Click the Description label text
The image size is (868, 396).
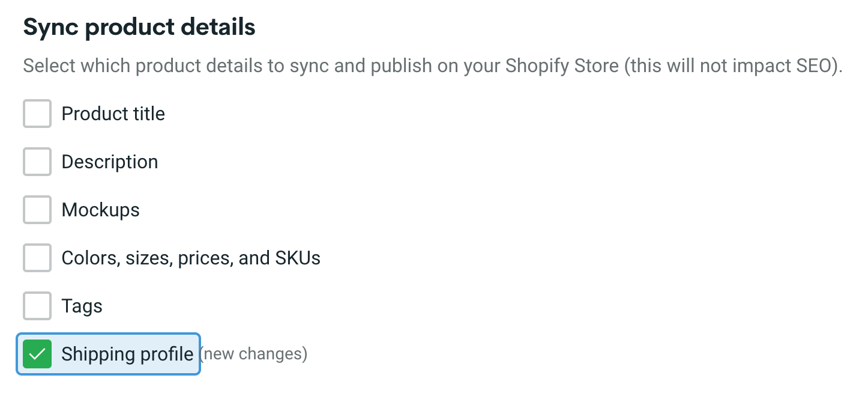point(109,162)
